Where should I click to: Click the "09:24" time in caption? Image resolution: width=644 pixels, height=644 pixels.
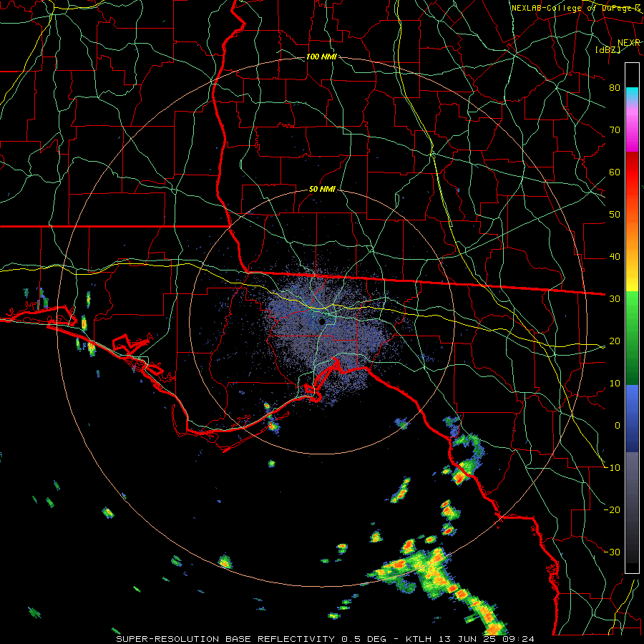coord(518,639)
